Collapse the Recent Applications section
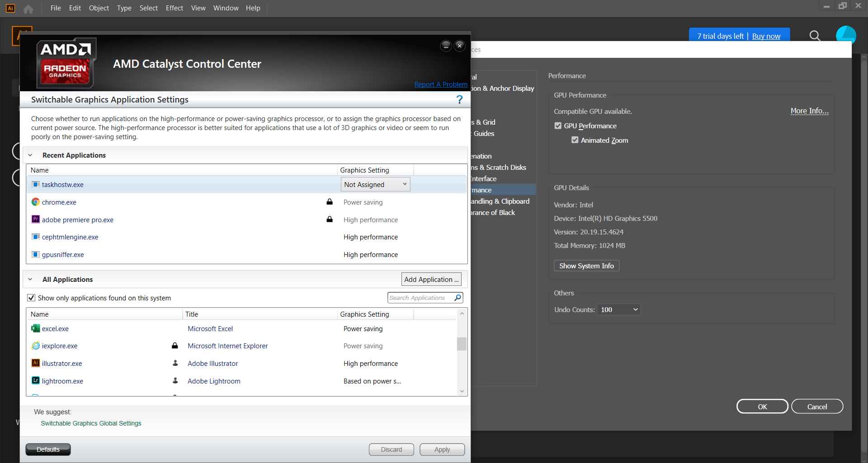This screenshot has width=868, height=463. pos(30,155)
